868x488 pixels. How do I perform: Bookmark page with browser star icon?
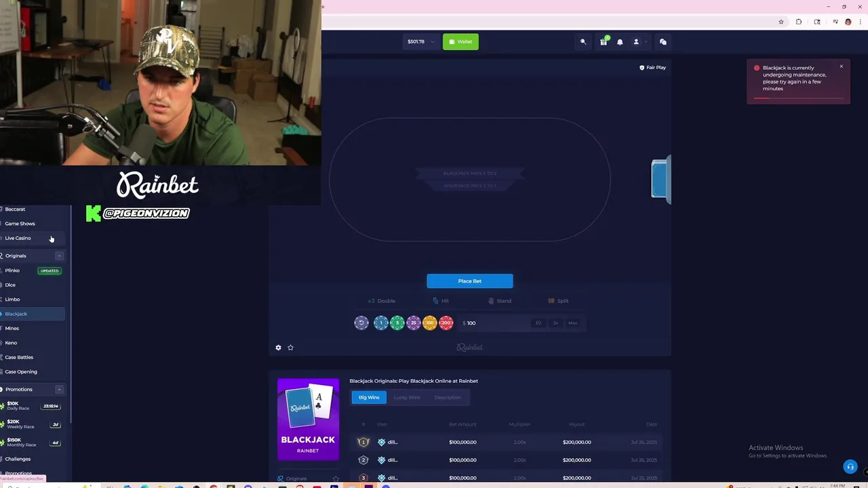click(781, 22)
